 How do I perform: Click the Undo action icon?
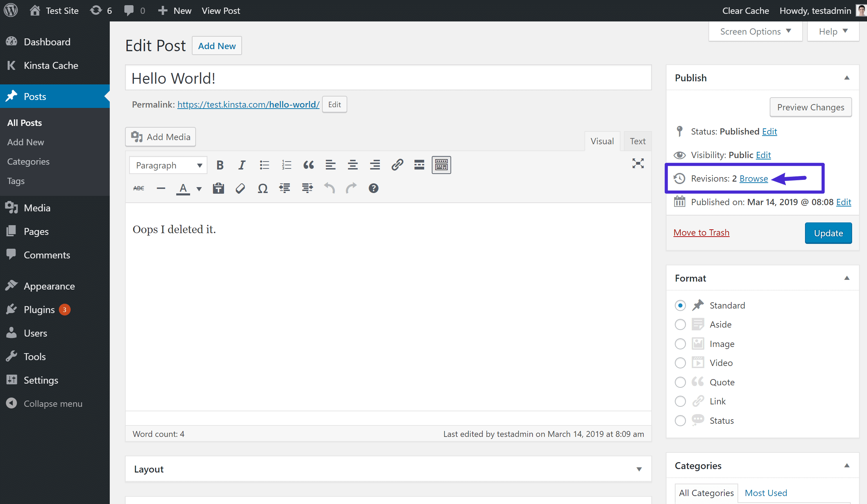[x=329, y=189]
